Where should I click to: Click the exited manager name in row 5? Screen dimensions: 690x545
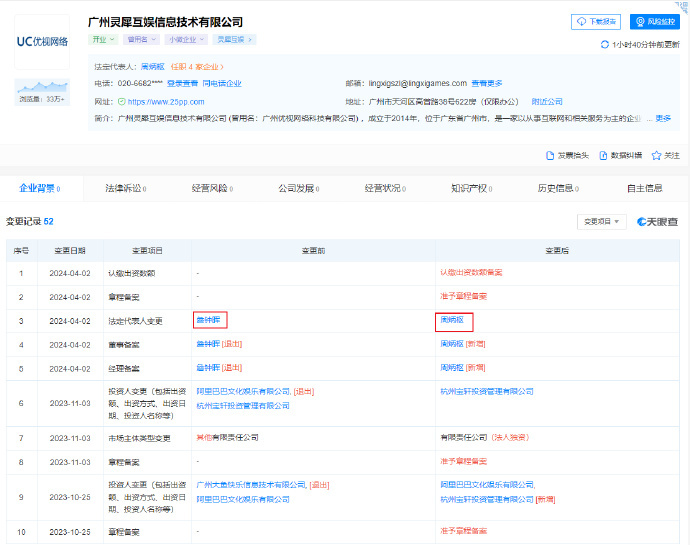pyautogui.click(x=208, y=368)
